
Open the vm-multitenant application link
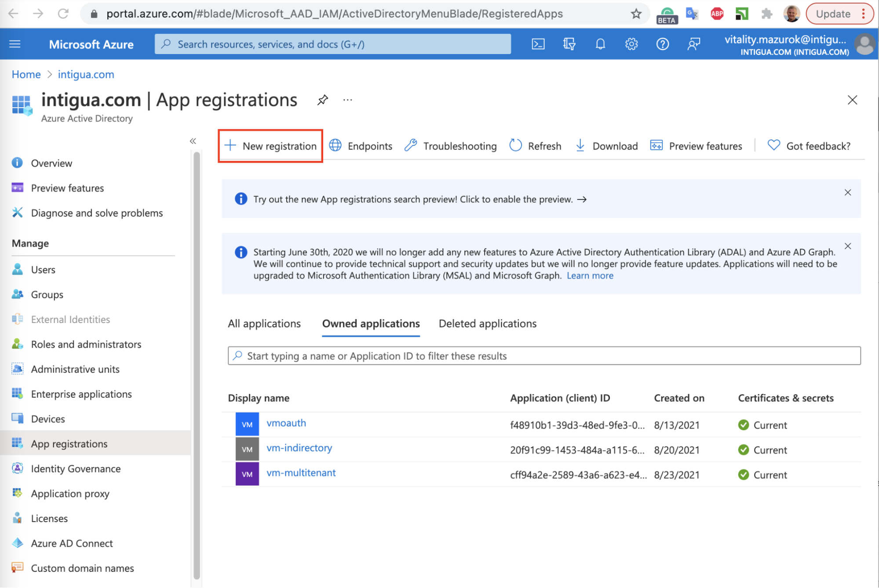pyautogui.click(x=301, y=473)
